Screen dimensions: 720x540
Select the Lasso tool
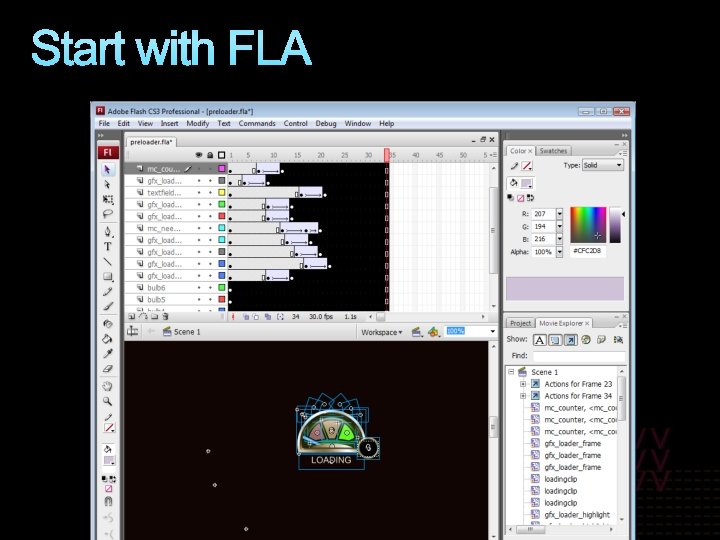[x=107, y=214]
